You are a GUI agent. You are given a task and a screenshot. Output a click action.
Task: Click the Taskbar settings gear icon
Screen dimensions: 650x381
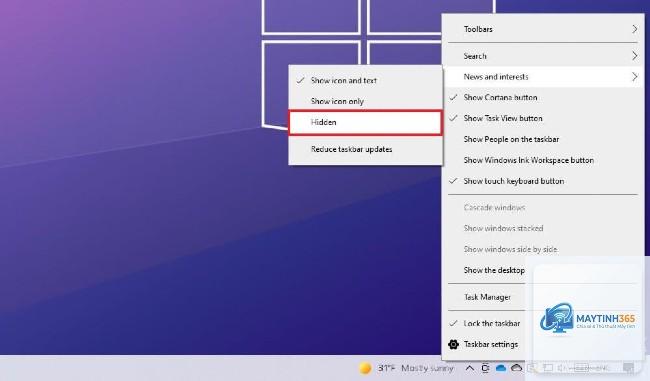[x=454, y=344]
